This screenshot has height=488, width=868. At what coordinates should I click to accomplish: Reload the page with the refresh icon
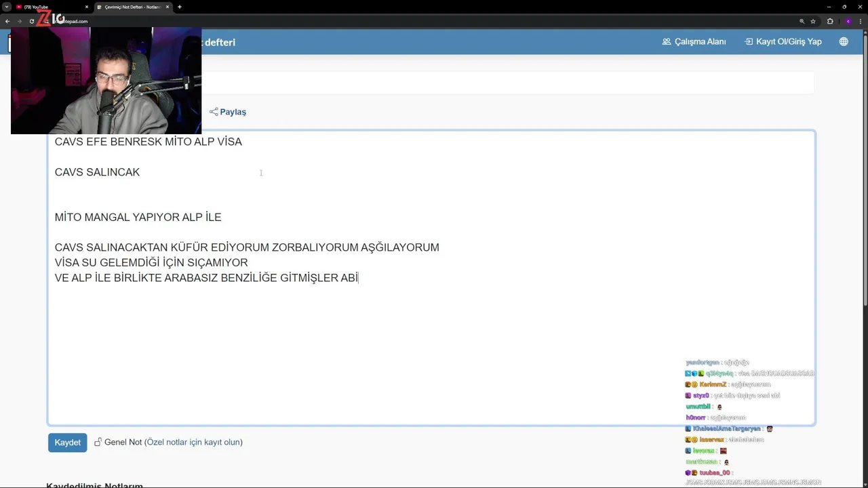(x=31, y=21)
